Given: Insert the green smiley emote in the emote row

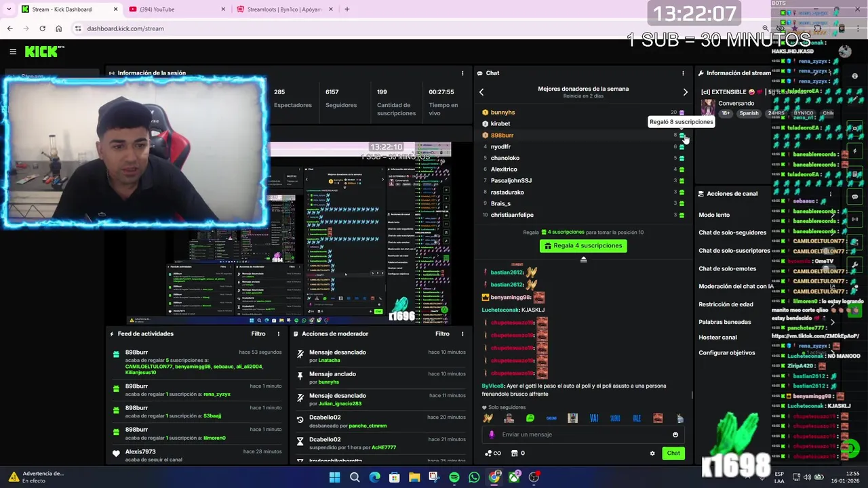Looking at the screenshot, I should pyautogui.click(x=530, y=418).
